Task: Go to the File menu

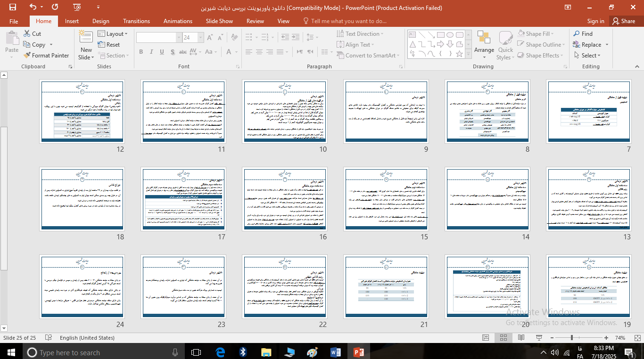Action: 14,21
